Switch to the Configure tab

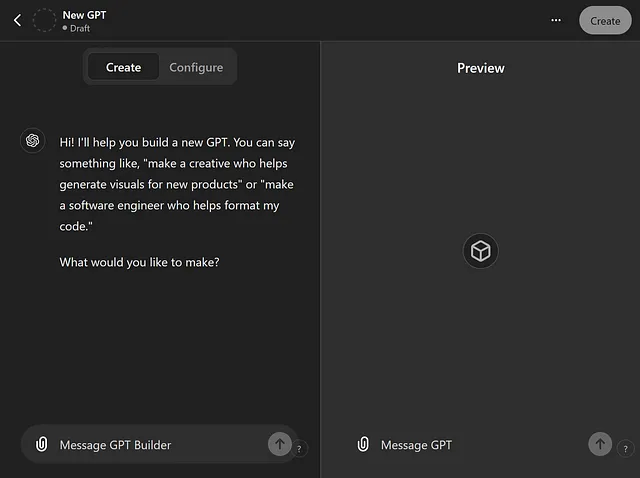click(x=196, y=67)
